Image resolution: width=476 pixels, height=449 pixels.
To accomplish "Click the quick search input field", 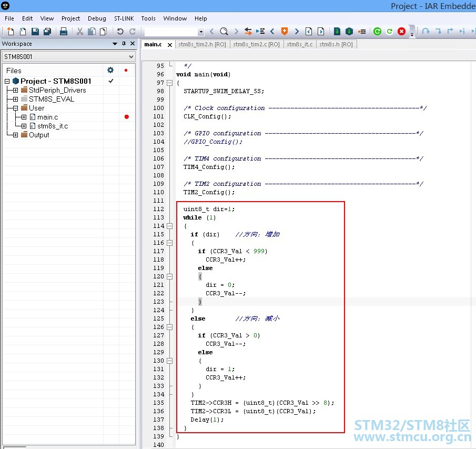I will click(x=171, y=32).
